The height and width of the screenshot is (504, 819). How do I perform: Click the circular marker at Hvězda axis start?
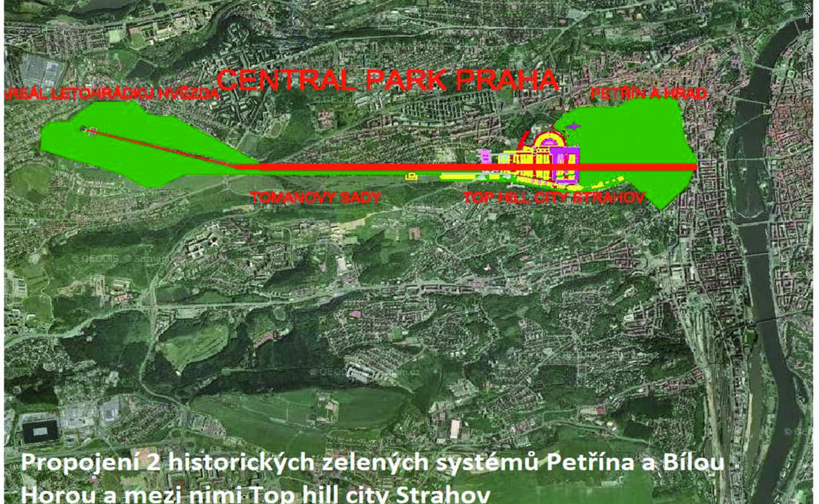click(x=84, y=129)
